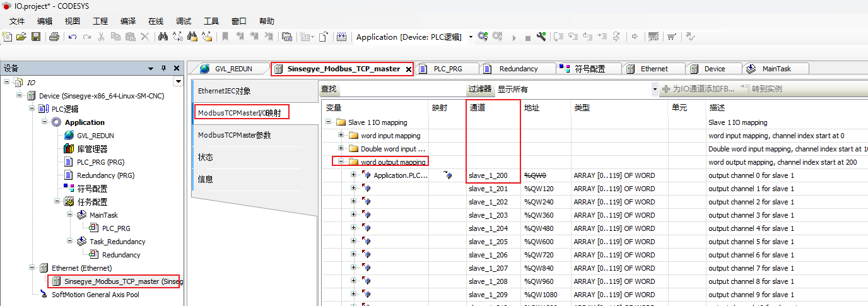Click the Login gear icon

[x=483, y=37]
